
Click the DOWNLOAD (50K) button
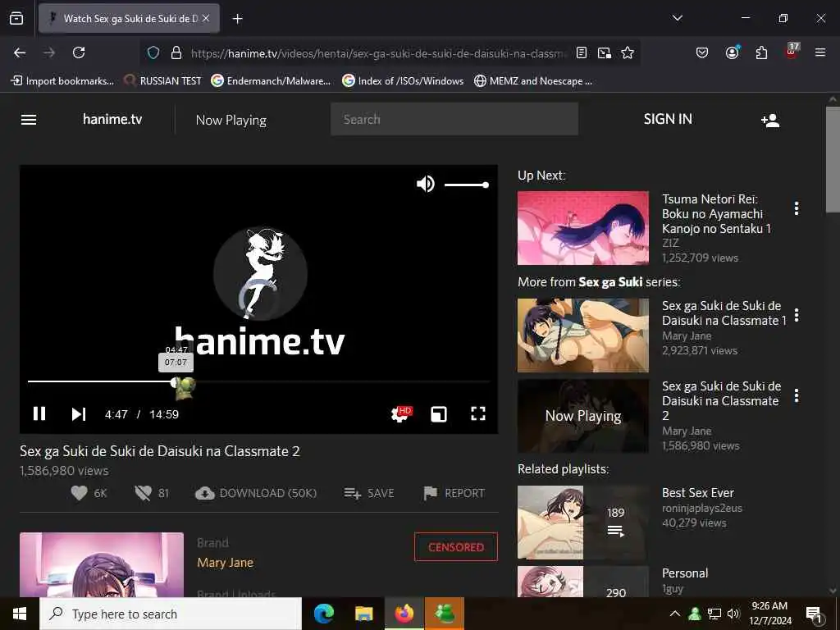(x=256, y=493)
